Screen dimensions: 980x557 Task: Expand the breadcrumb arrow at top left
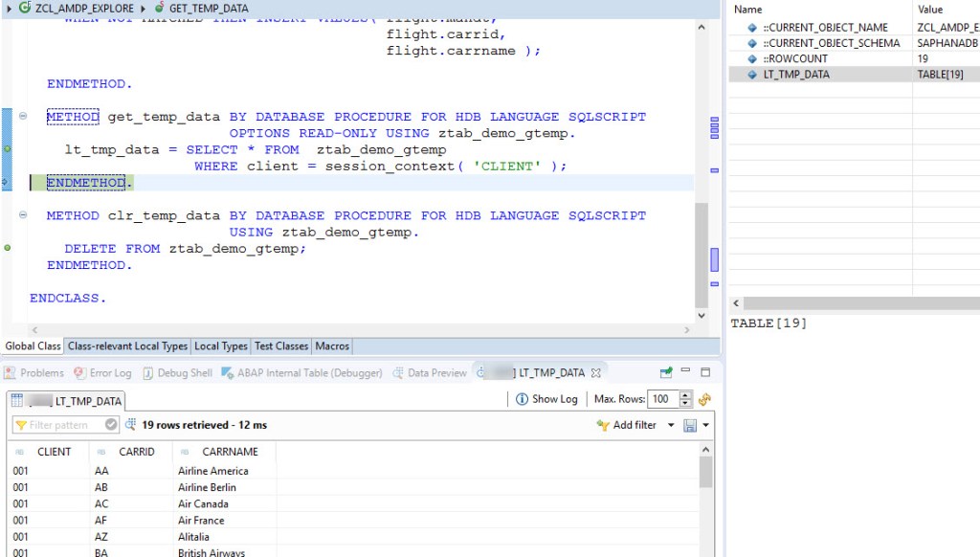(x=7, y=9)
